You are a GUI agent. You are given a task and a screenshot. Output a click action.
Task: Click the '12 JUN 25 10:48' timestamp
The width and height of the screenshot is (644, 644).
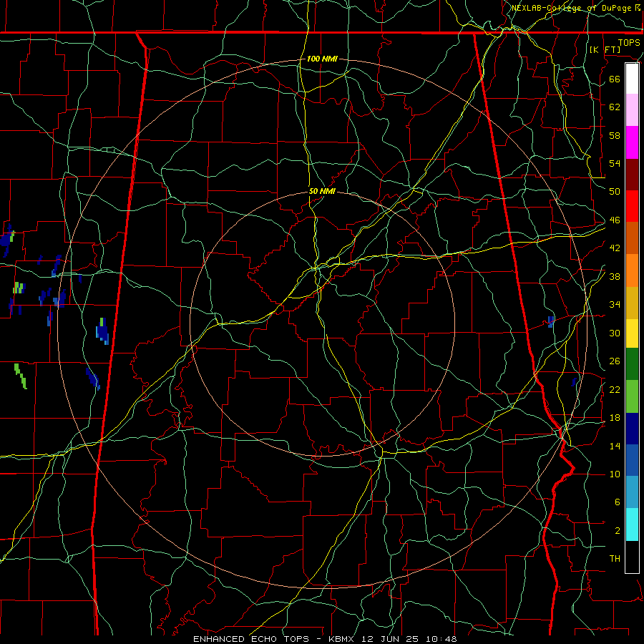pyautogui.click(x=409, y=639)
